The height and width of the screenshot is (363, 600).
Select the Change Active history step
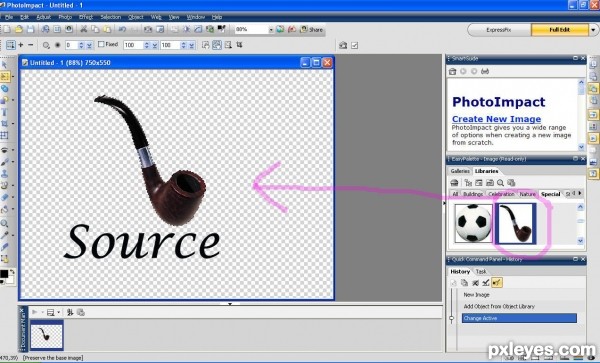[519, 318]
